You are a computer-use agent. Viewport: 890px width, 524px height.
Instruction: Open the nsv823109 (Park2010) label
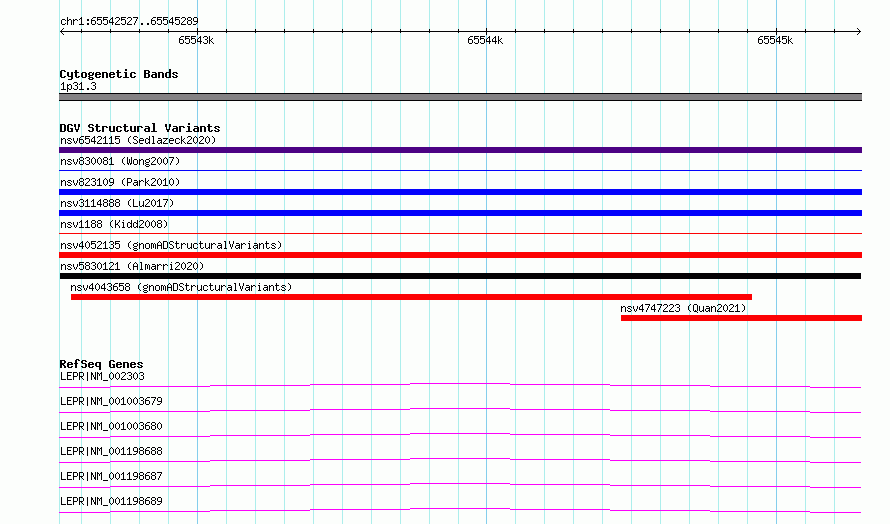pos(120,182)
